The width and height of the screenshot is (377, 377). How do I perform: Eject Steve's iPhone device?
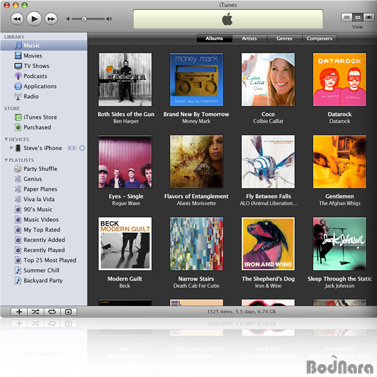pos(82,148)
